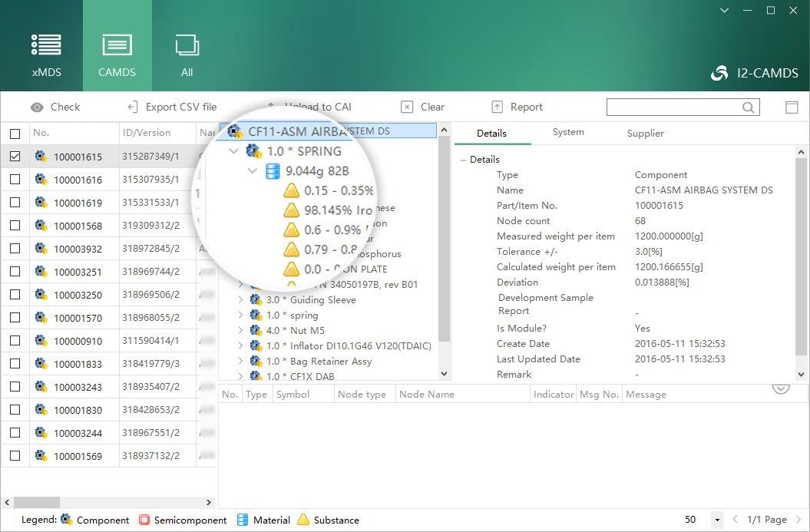Expand the 1.0 * Bag Retainer Assy node
810x532 pixels.
pyautogui.click(x=241, y=361)
